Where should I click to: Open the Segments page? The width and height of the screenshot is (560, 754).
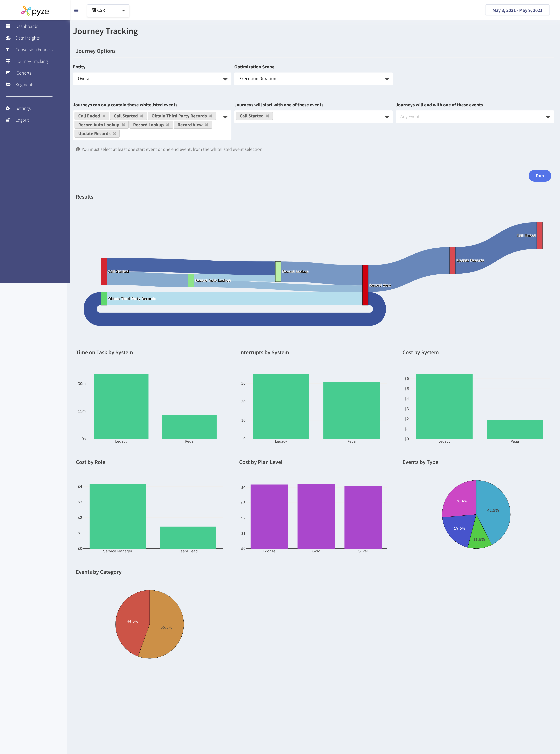click(25, 85)
